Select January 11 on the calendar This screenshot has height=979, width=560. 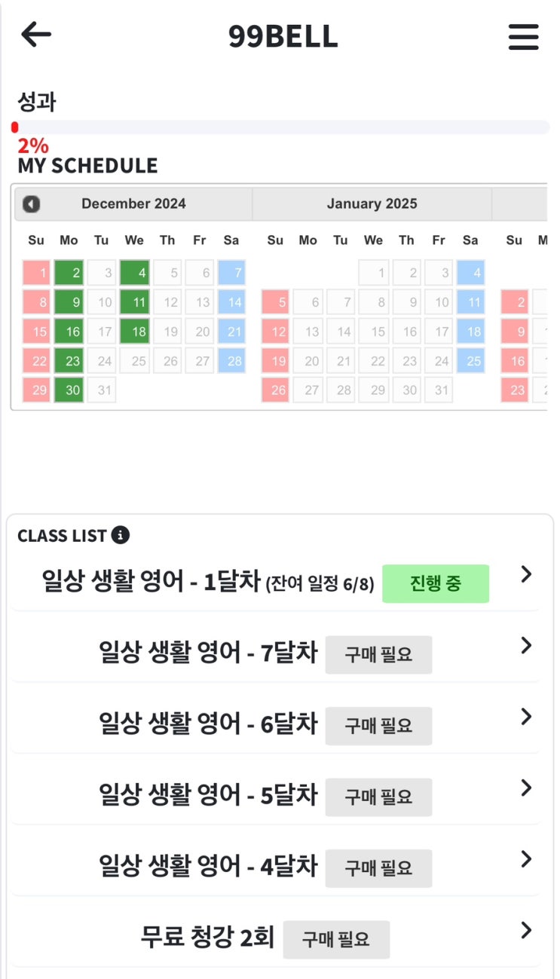(471, 302)
